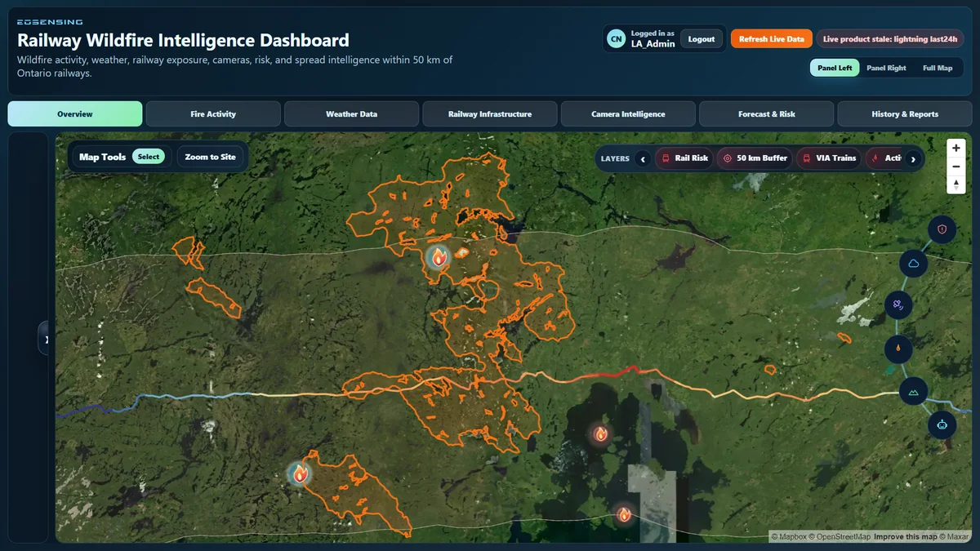This screenshot has width=980, height=551.
Task: Click the LA_Admin username text
Action: 653,44
